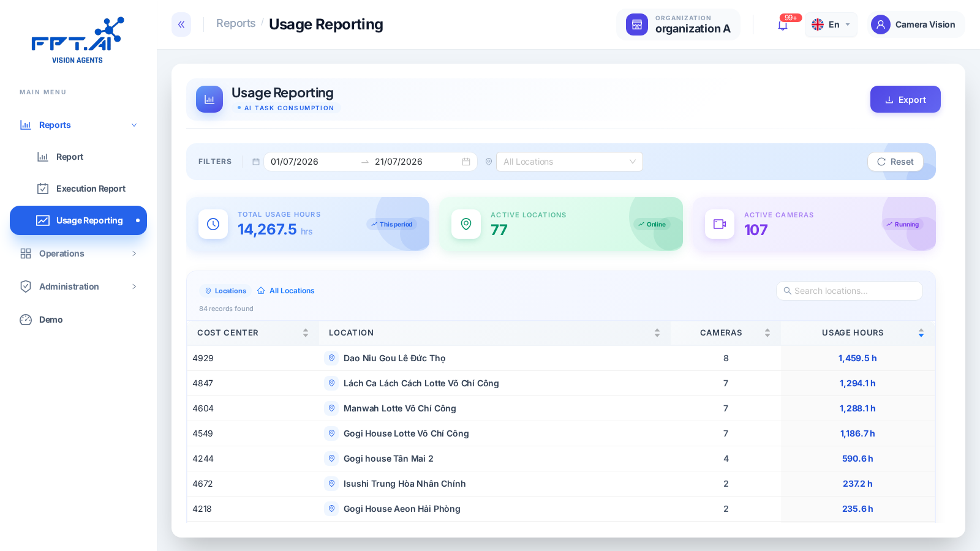Click the camera icon on Active Cameras card

pos(720,224)
